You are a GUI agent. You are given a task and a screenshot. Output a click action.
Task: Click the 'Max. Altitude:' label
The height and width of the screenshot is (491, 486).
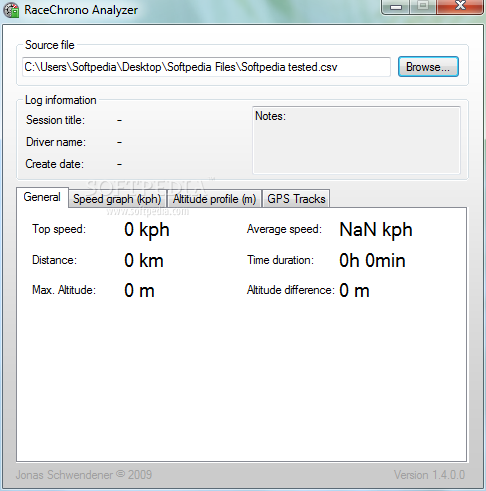[x=64, y=290]
